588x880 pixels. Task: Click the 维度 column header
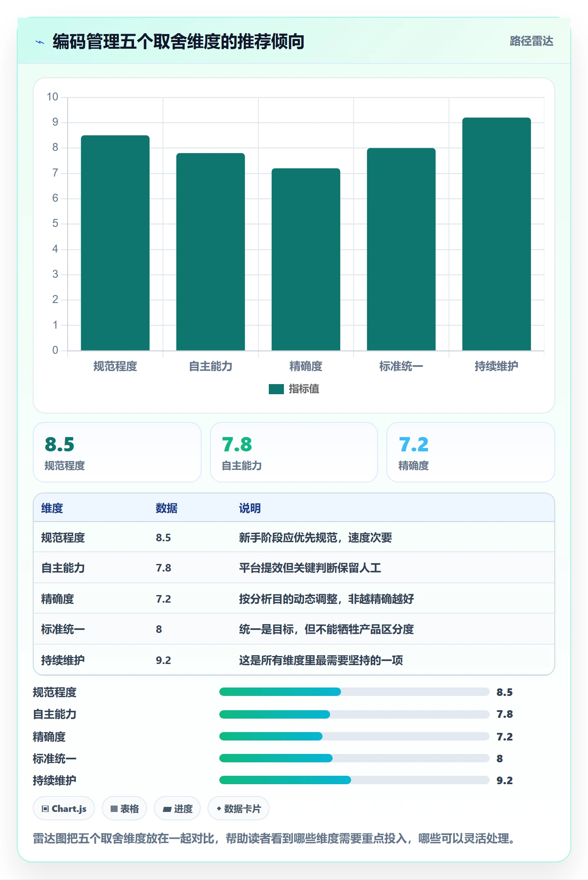pyautogui.click(x=52, y=508)
